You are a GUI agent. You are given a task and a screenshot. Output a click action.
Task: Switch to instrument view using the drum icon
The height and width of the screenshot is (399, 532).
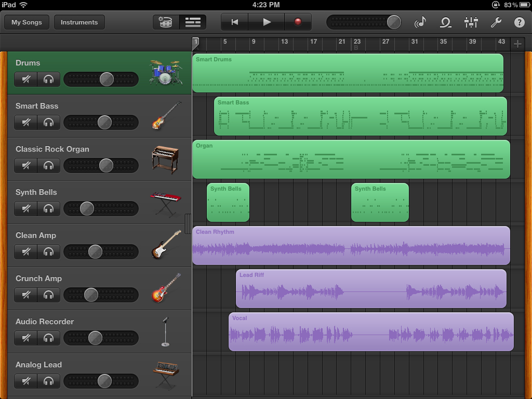[165, 22]
